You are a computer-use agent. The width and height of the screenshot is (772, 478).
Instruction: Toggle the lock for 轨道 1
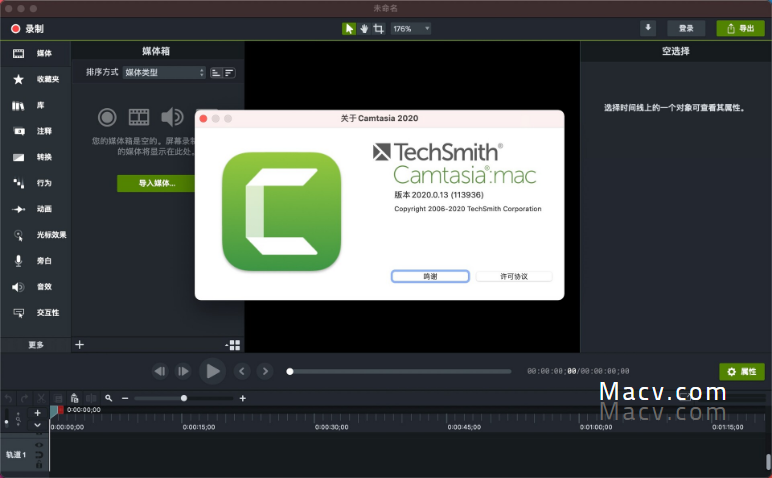[x=39, y=465]
